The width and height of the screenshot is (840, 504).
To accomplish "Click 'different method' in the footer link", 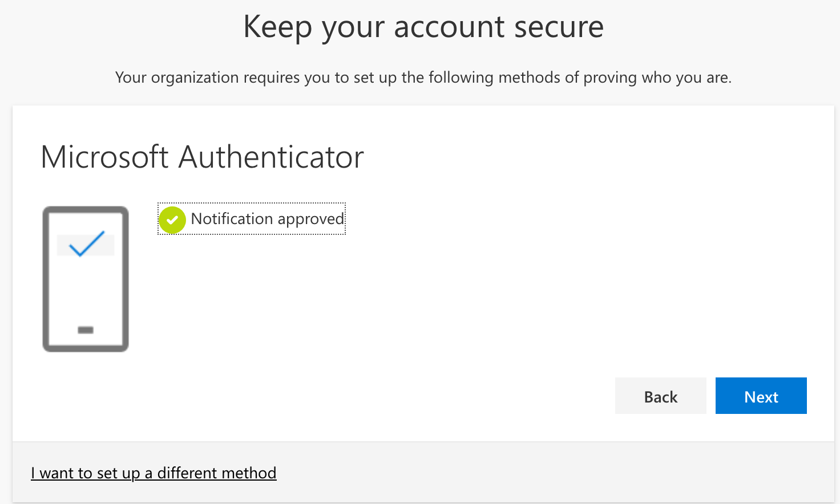I will click(x=217, y=473).
